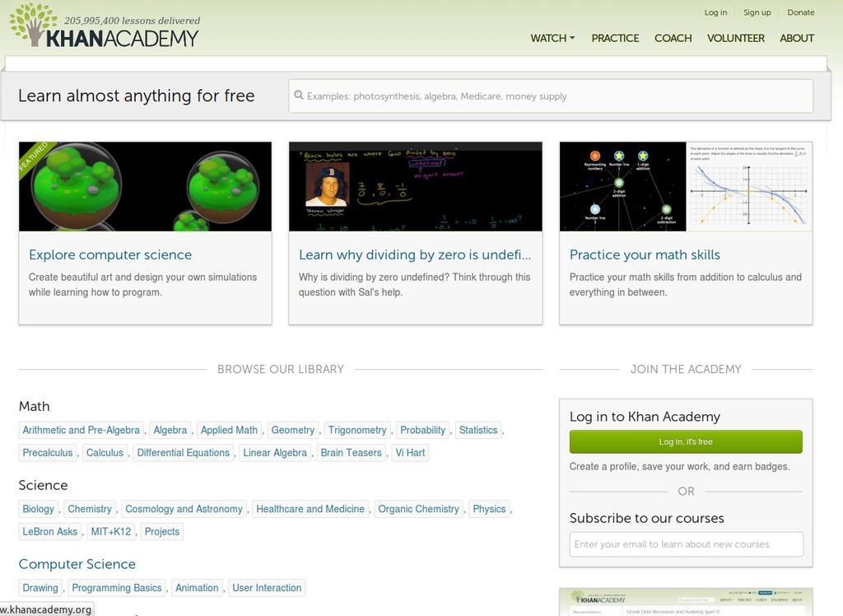The height and width of the screenshot is (616, 843).
Task: Open the Biology topic
Action: pyautogui.click(x=38, y=508)
